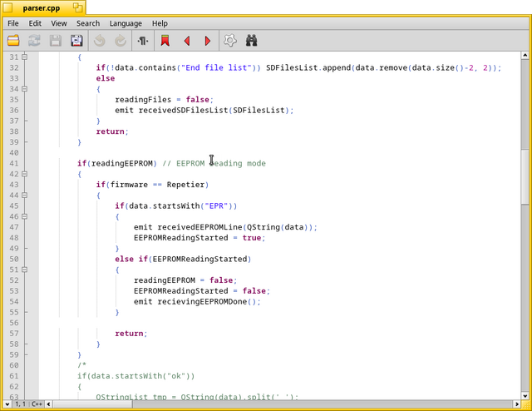
Task: Collapse the code fold at line 51
Action: pos(24,270)
